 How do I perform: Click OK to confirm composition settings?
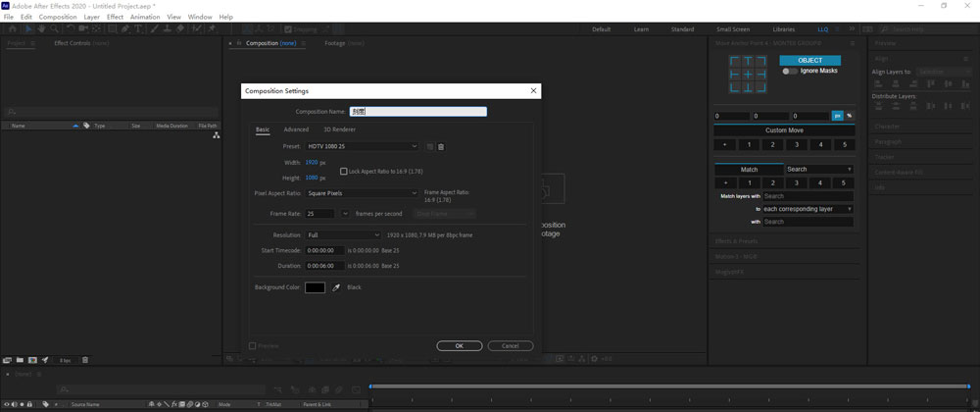[460, 346]
